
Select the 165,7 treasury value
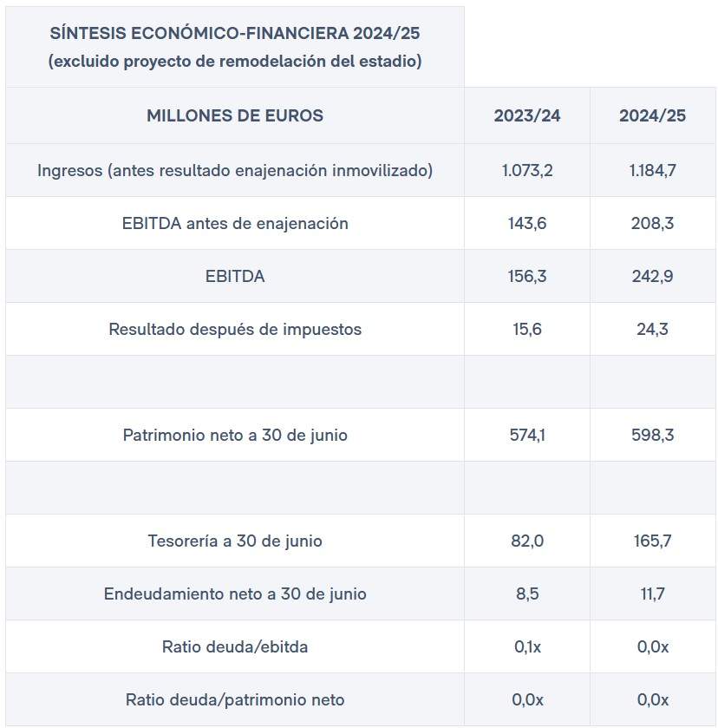652,541
